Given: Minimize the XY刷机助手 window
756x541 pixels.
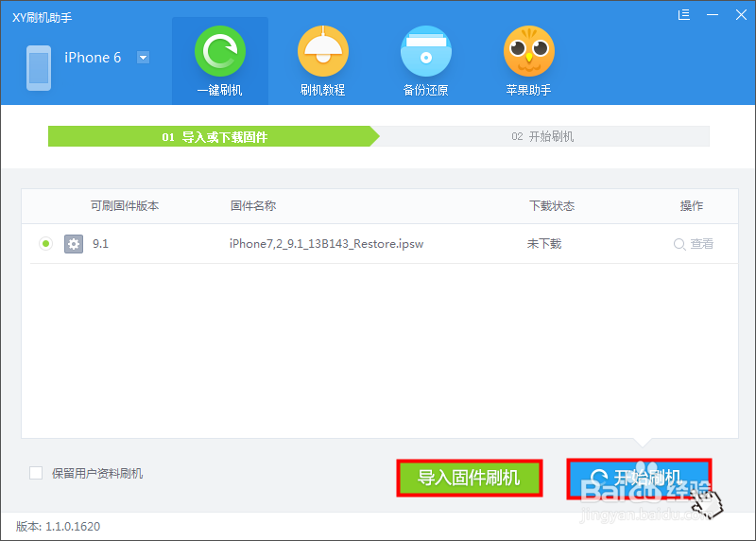Looking at the screenshot, I should 713,15.
